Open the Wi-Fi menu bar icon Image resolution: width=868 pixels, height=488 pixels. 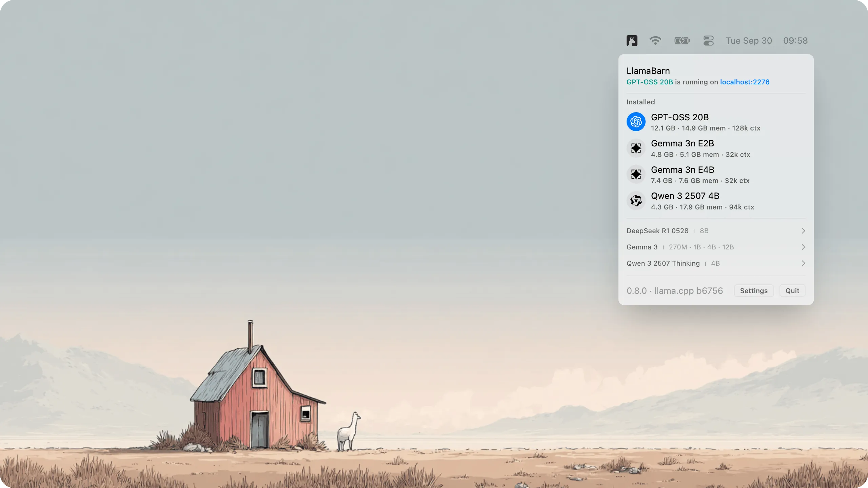(x=656, y=40)
